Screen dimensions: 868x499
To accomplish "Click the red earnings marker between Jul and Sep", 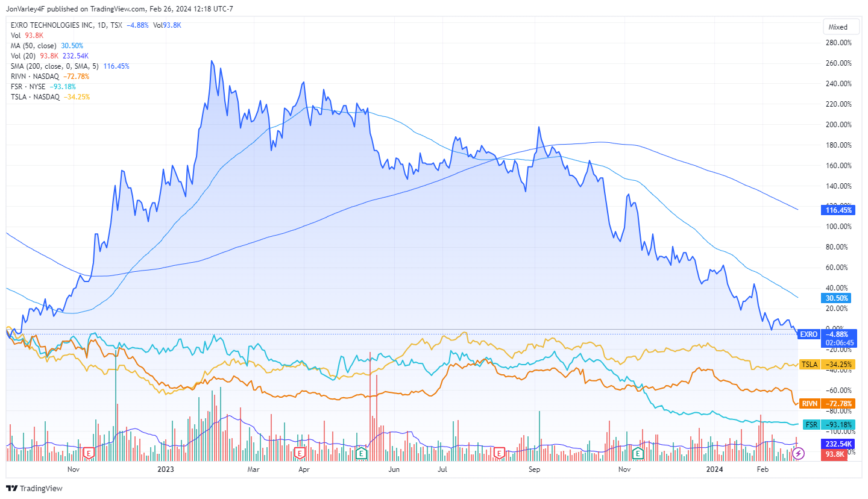I will point(498,452).
